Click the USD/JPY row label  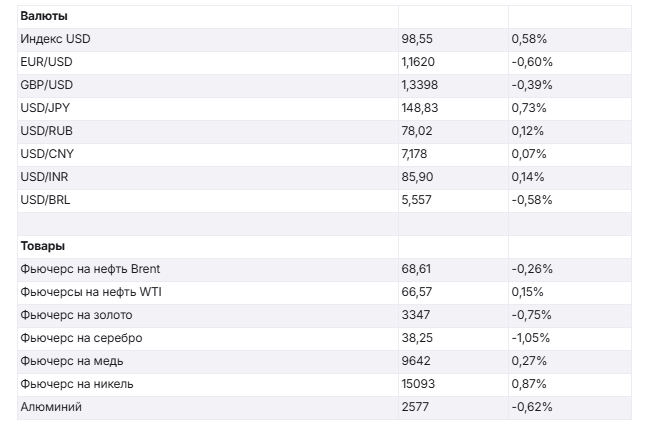(x=45, y=108)
